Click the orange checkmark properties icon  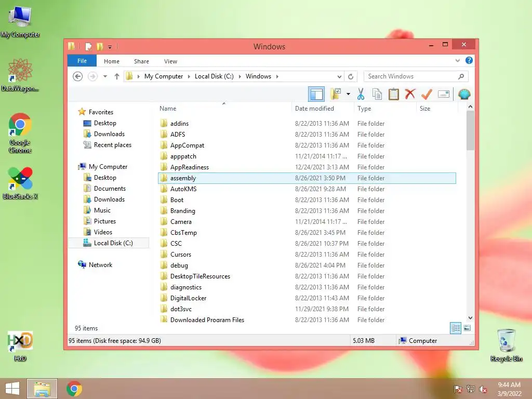pyautogui.click(x=427, y=94)
